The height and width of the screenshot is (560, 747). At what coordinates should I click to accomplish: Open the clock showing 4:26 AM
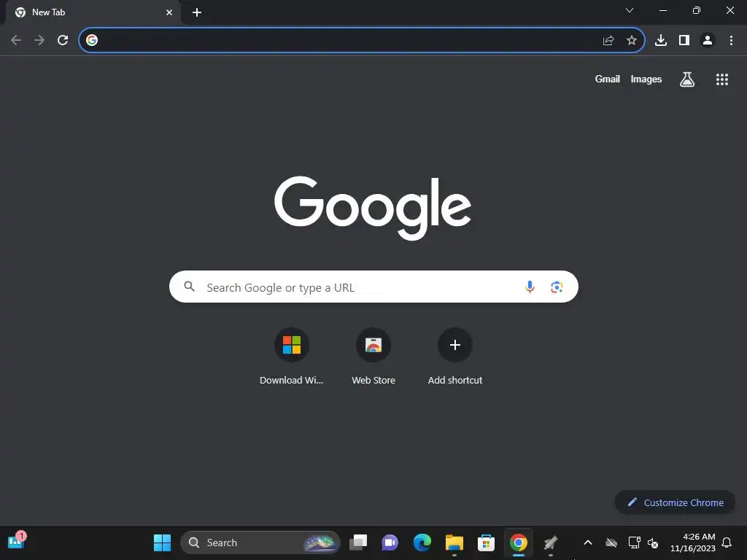tap(693, 542)
